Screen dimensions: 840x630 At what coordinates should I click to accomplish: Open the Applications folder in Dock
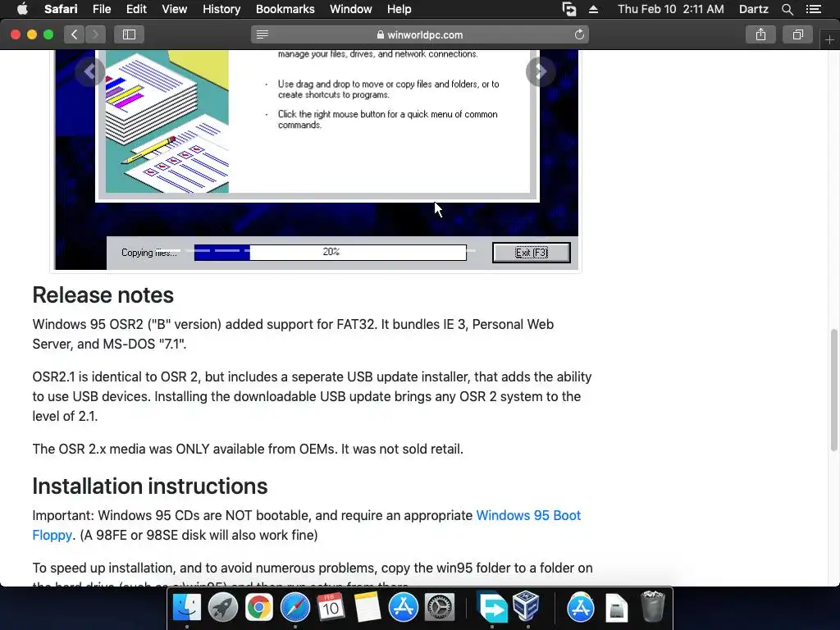(x=580, y=608)
